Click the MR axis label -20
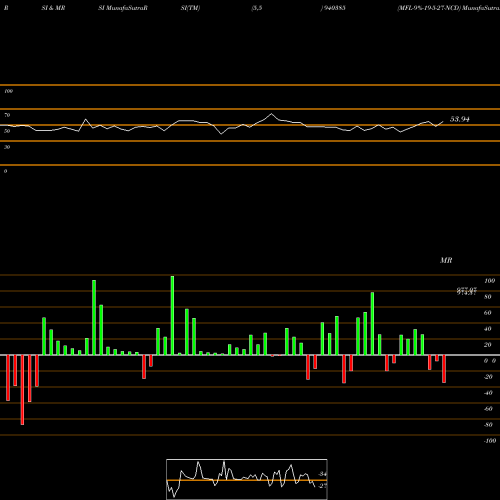 point(488,377)
